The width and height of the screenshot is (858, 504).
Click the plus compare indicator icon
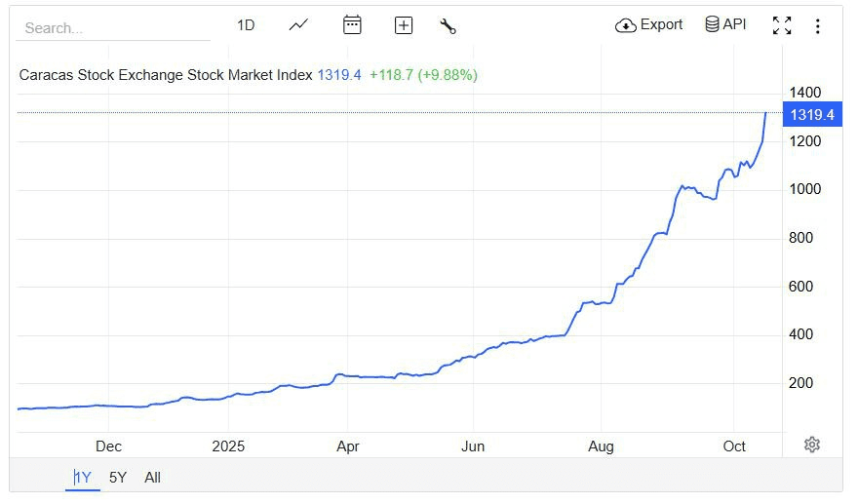pos(404,26)
